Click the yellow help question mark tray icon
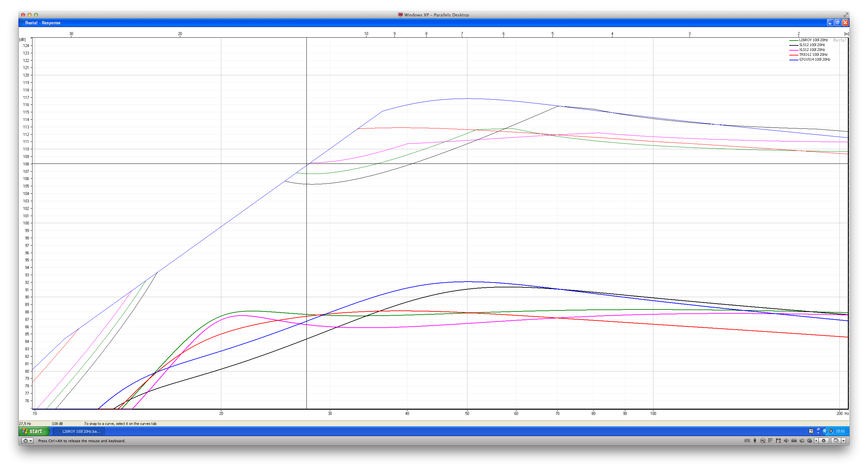Viewport: 868px width, 471px height. point(811,431)
